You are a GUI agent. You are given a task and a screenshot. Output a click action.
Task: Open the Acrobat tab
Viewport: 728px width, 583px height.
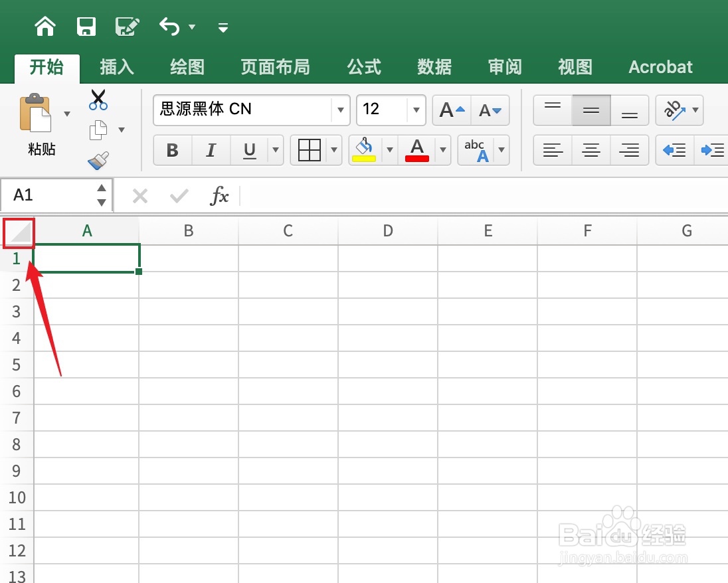660,67
